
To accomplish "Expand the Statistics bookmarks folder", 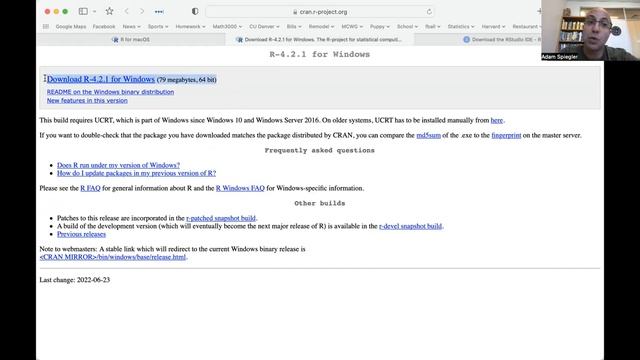I will point(461,27).
